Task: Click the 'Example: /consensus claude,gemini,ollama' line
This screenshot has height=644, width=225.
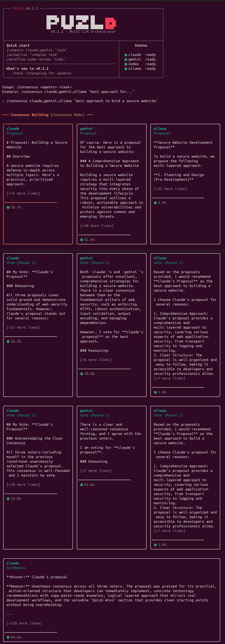Action: (69, 91)
